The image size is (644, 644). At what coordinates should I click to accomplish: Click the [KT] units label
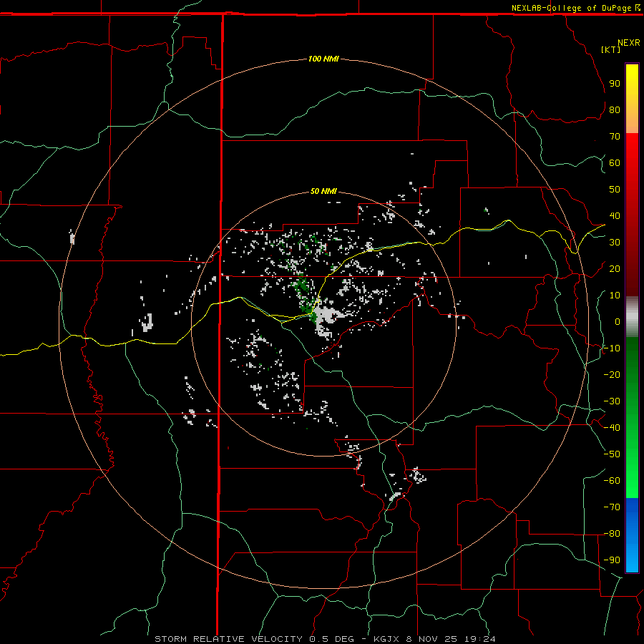[x=610, y=49]
